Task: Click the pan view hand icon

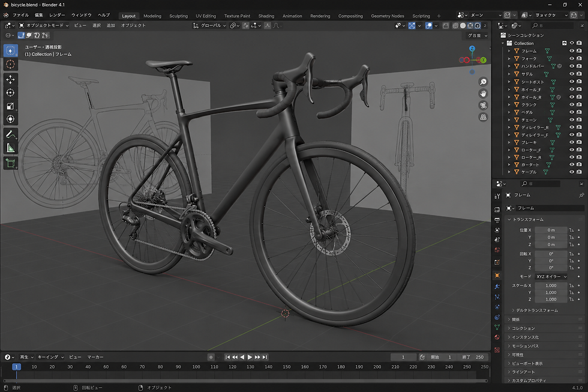Action: pos(483,94)
